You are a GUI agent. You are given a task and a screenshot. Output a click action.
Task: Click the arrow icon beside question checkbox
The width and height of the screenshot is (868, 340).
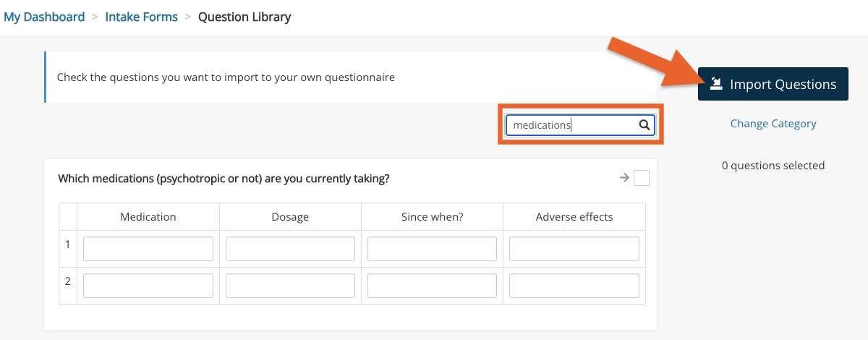click(625, 178)
